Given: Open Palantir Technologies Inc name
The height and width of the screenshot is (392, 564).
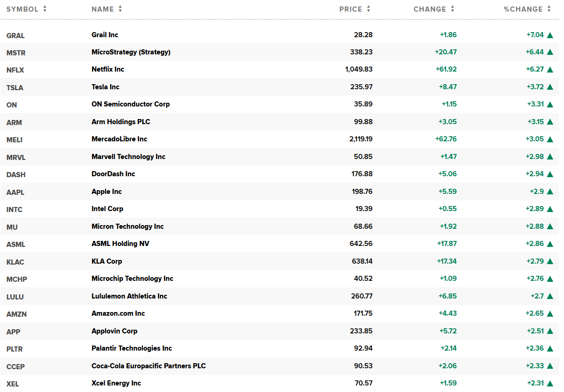Looking at the screenshot, I should [x=132, y=348].
